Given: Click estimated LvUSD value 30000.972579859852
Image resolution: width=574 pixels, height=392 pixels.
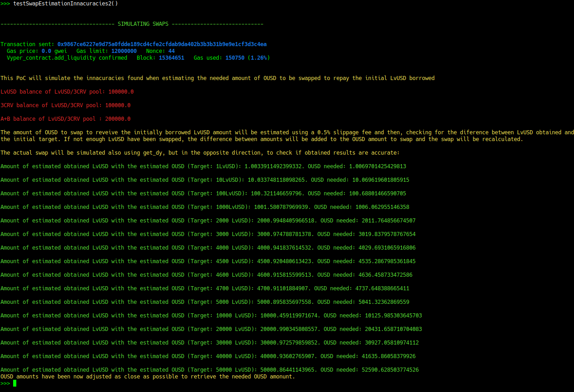Looking at the screenshot, I should coord(289,343).
